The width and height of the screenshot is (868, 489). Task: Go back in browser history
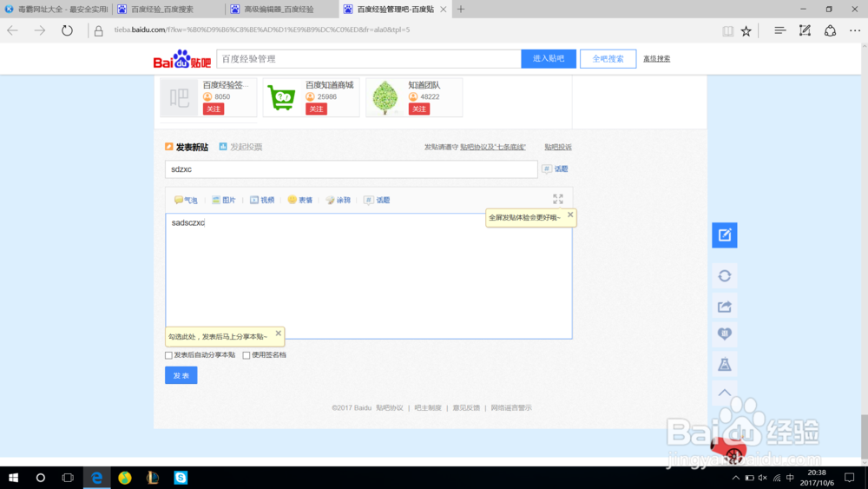tap(12, 30)
